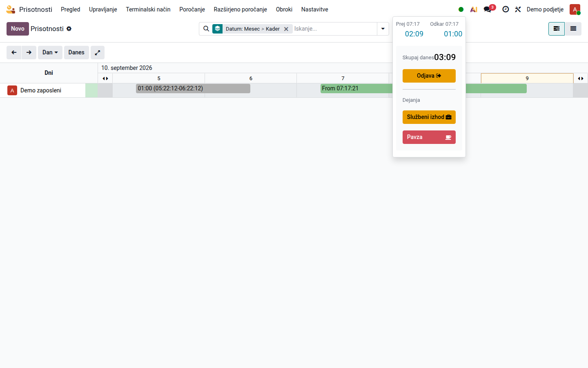
Task: Go to the next day arrow
Action: [x=29, y=52]
